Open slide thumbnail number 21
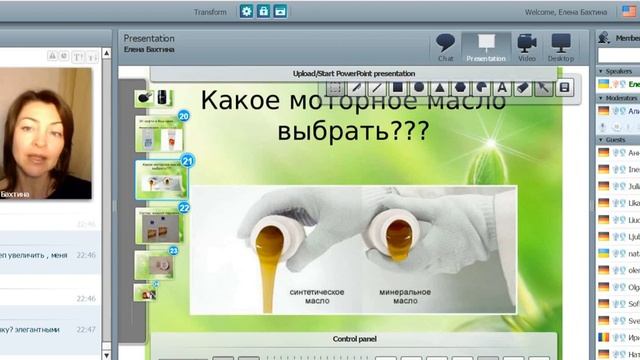This screenshot has width=640, height=360. point(161,180)
